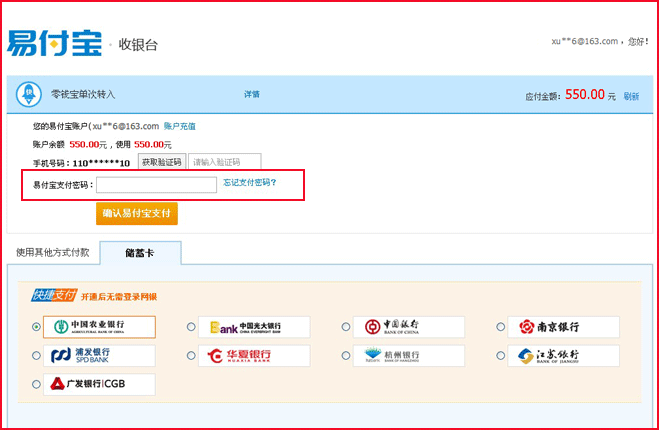Click the 杭州银行 bank logo

pos(409,356)
